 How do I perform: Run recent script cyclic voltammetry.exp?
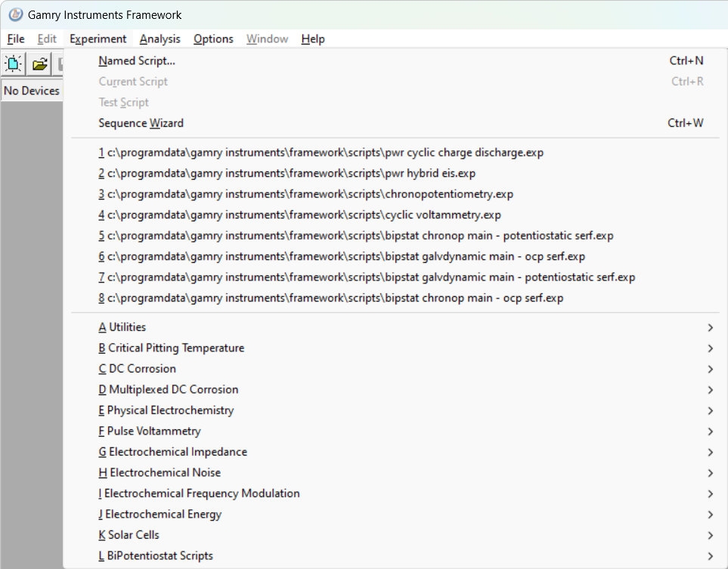click(x=395, y=215)
